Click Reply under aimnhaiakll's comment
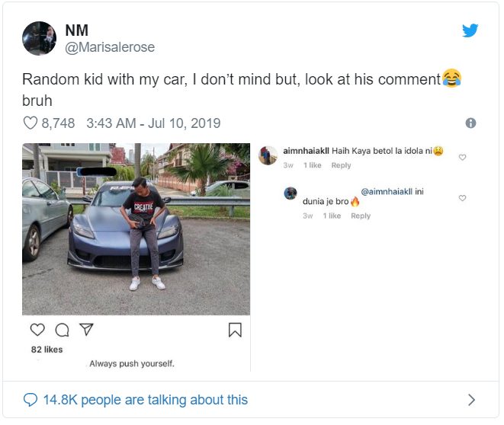Image resolution: width=504 pixels, height=425 pixels. (x=341, y=165)
